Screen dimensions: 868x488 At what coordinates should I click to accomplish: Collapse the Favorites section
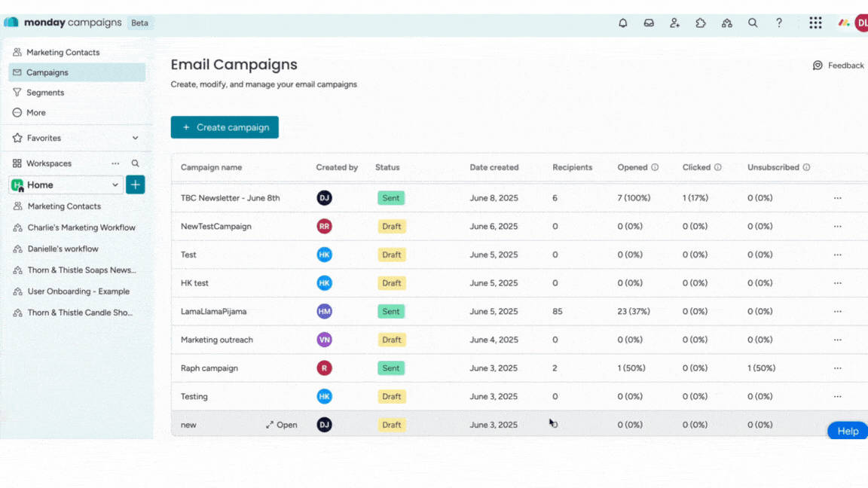click(x=134, y=138)
